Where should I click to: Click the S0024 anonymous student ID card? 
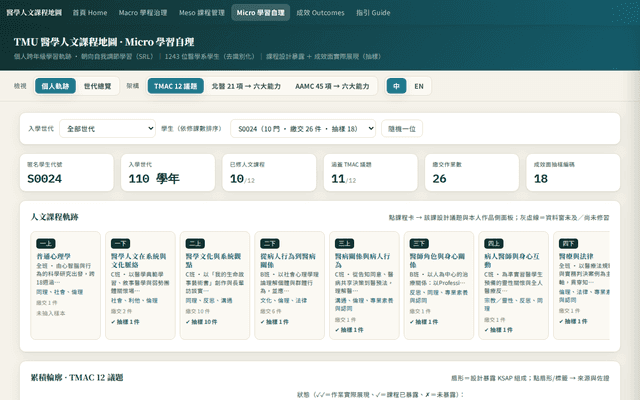click(67, 173)
